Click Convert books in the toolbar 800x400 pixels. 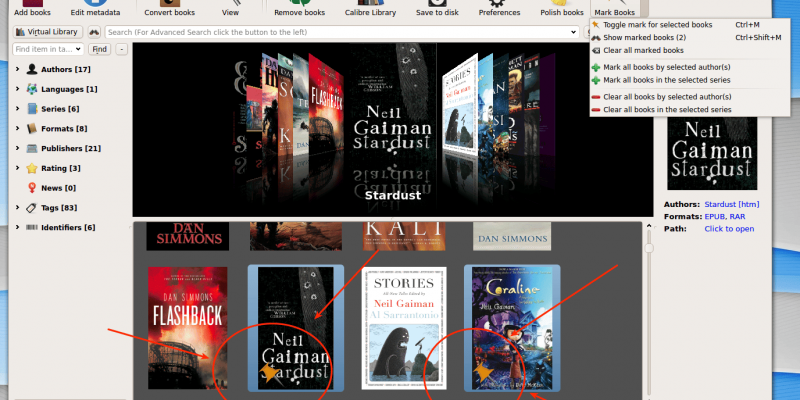(169, 8)
